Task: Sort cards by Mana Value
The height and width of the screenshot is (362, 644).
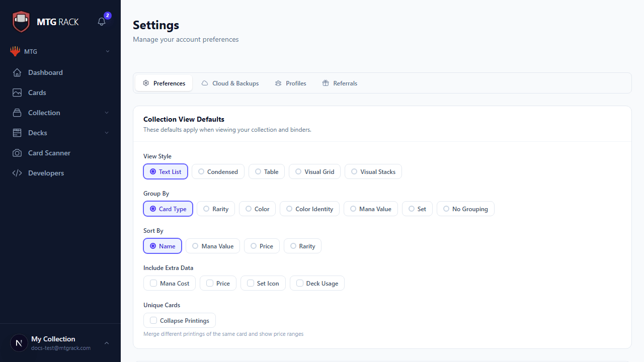Action: [212, 246]
